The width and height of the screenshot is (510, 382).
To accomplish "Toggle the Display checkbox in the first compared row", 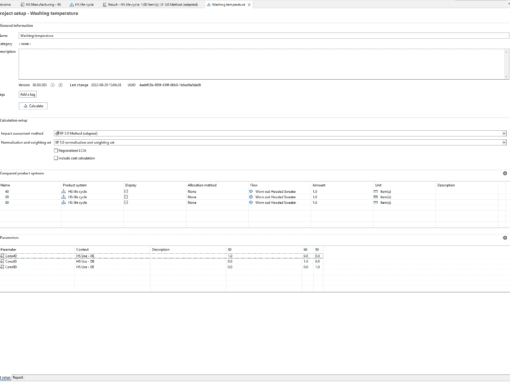I will tap(126, 191).
